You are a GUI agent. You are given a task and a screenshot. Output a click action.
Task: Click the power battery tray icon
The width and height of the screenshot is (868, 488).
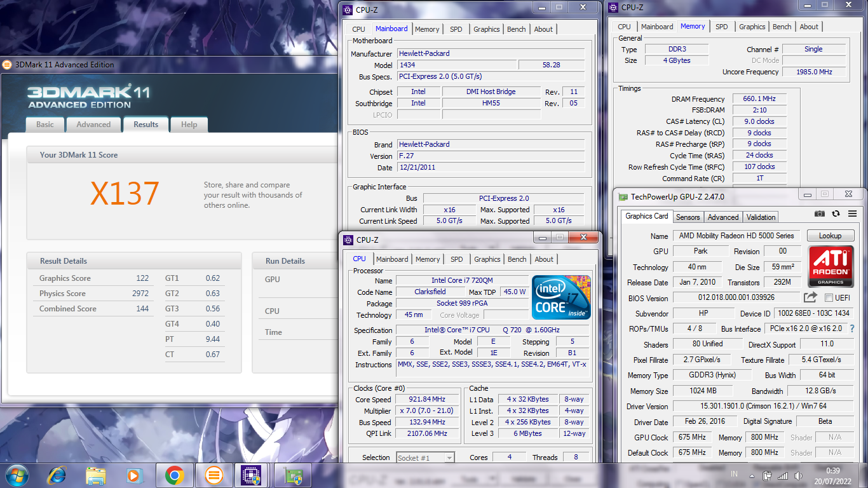point(768,475)
